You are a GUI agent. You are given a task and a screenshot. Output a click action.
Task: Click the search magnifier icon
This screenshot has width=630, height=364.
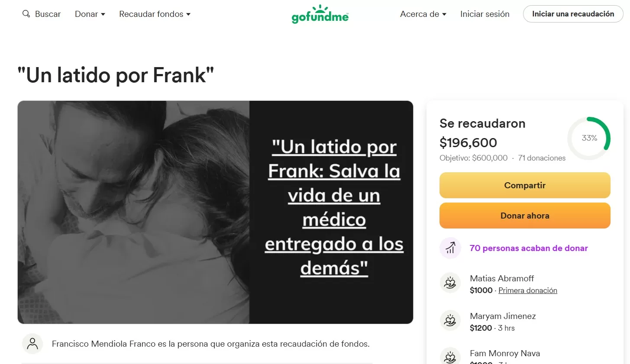point(26,14)
